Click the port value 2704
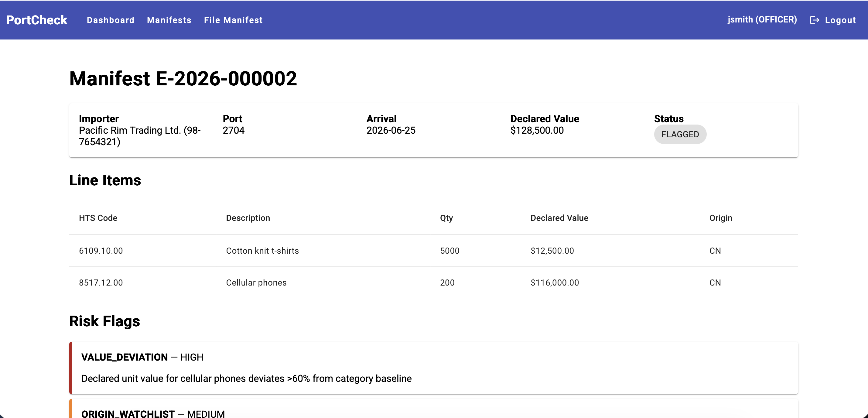The image size is (868, 418). pos(234,130)
